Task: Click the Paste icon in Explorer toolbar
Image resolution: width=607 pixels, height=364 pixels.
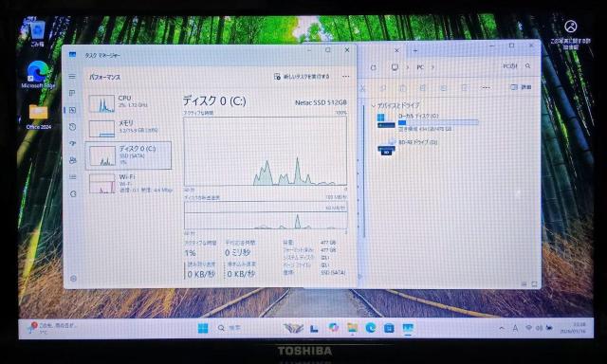Action: pos(403,88)
